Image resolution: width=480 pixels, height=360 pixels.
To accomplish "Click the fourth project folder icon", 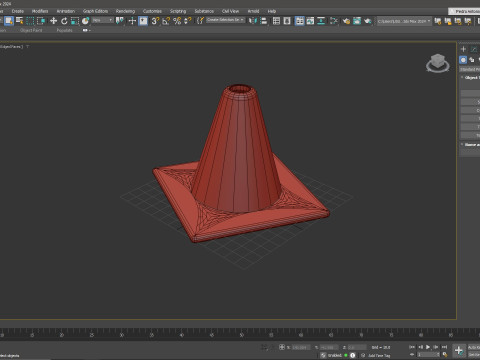I will [468, 21].
